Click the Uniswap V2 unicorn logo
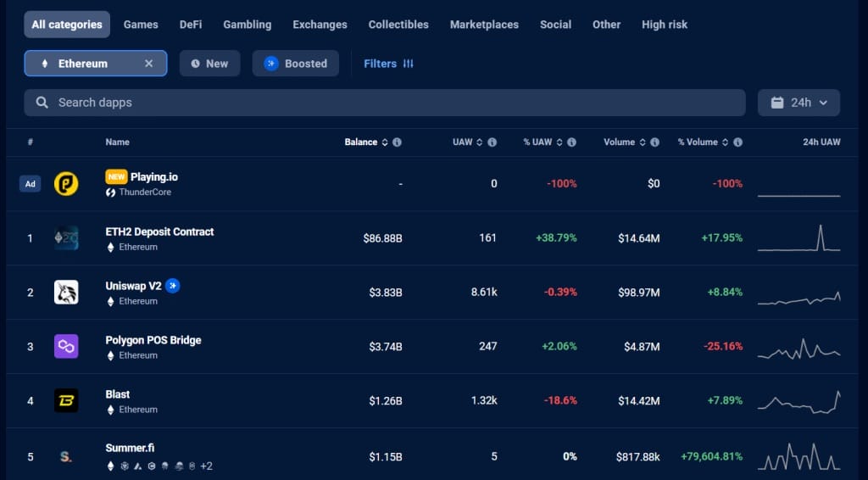The image size is (868, 480). [66, 293]
